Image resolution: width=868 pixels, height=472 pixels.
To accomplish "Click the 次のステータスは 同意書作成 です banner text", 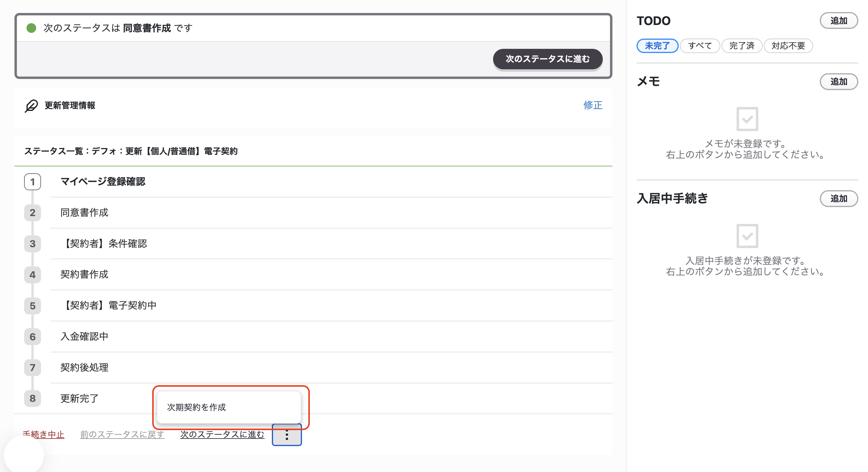I will pos(118,28).
